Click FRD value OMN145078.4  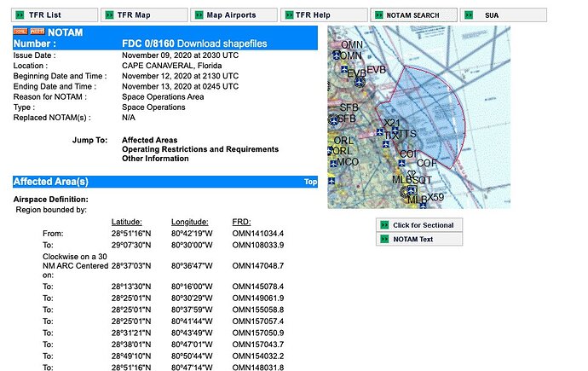(258, 287)
